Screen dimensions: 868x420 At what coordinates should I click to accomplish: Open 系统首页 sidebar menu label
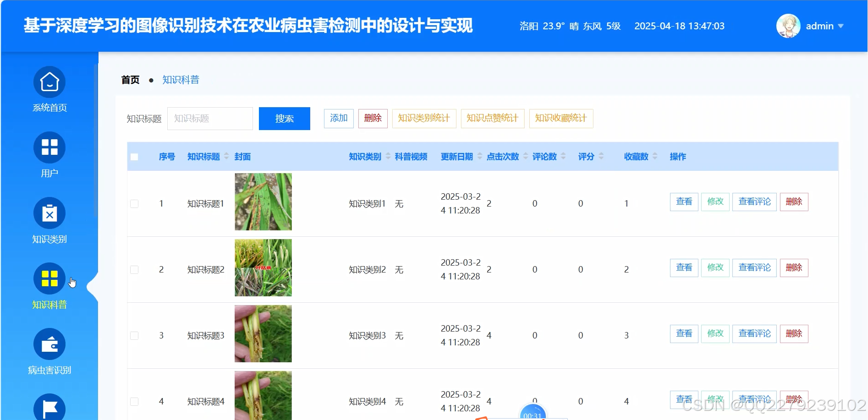49,108
